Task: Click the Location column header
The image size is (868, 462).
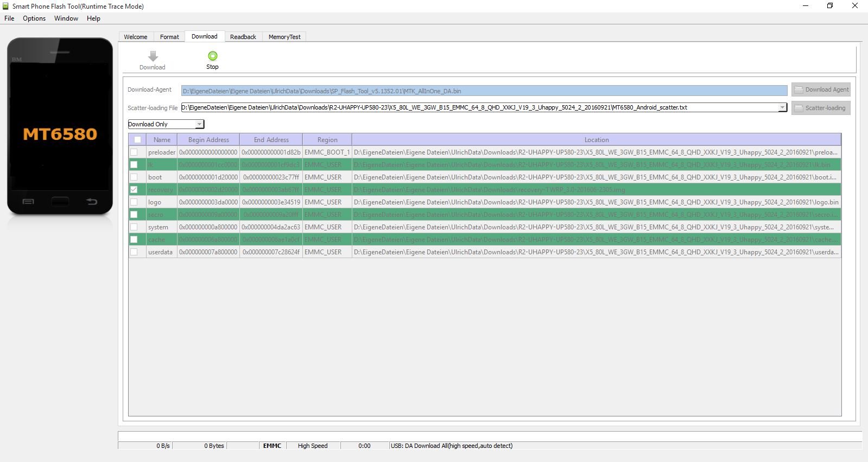Action: pos(597,140)
